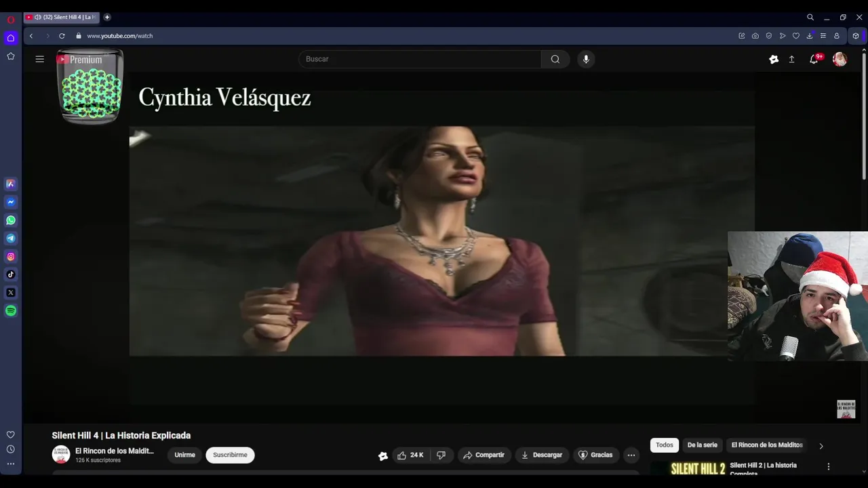The image size is (868, 488).
Task: Click the El Rincon de los Malditos channel watermark
Action: (x=846, y=409)
